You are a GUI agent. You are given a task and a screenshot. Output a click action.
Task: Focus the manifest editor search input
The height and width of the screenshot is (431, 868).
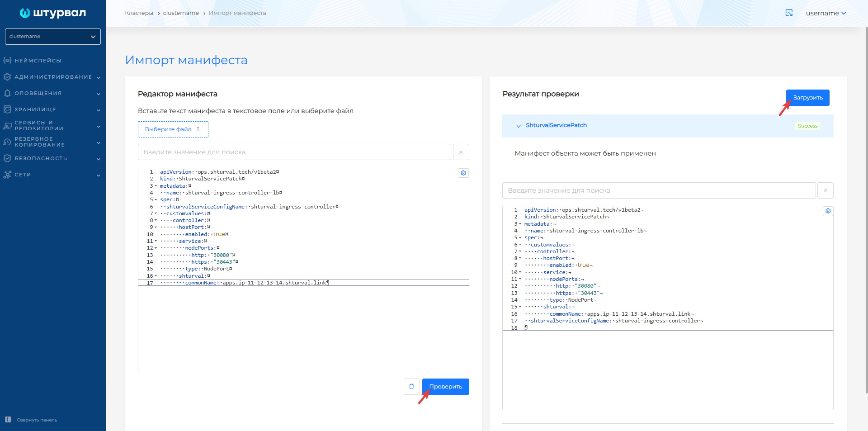tap(294, 152)
